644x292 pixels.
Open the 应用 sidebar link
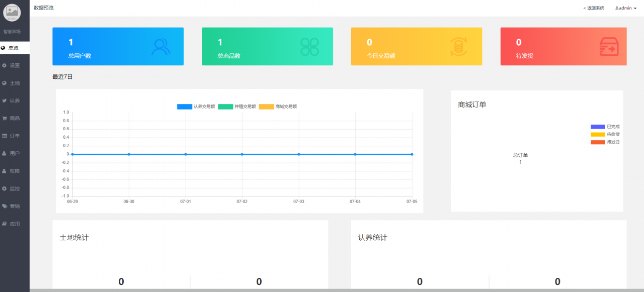[15, 224]
